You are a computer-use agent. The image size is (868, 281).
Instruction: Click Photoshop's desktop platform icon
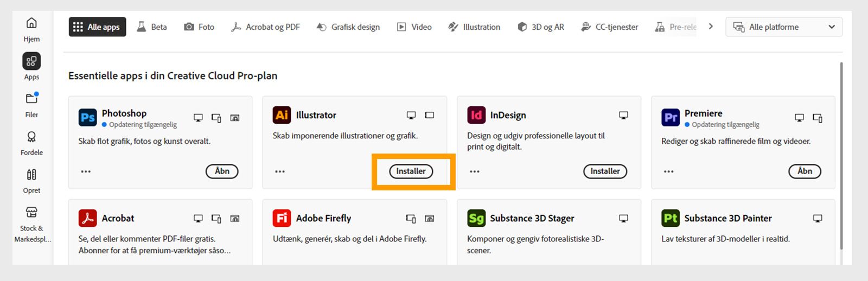click(x=198, y=118)
